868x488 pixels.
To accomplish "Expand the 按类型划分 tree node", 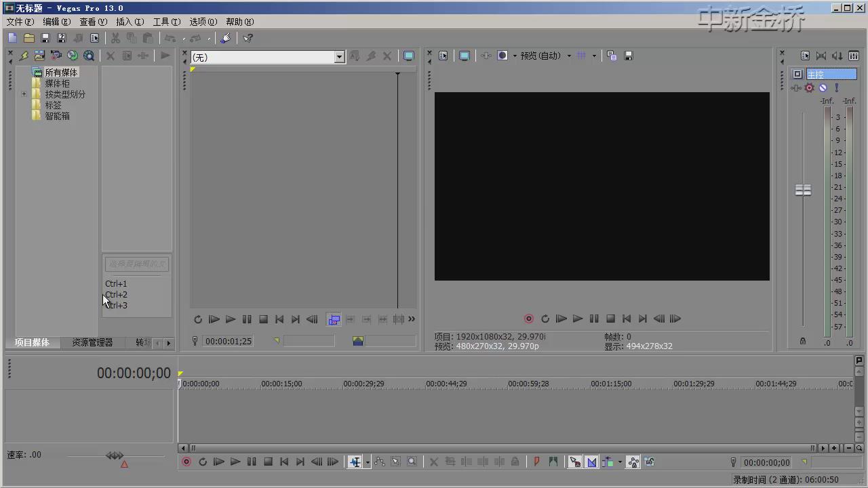I will pyautogui.click(x=24, y=94).
